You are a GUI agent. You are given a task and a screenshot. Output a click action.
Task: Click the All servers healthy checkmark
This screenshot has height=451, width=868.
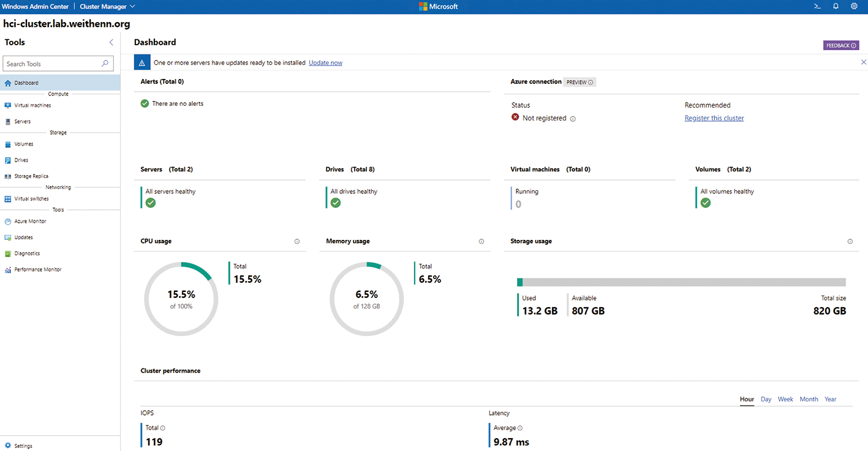click(151, 203)
